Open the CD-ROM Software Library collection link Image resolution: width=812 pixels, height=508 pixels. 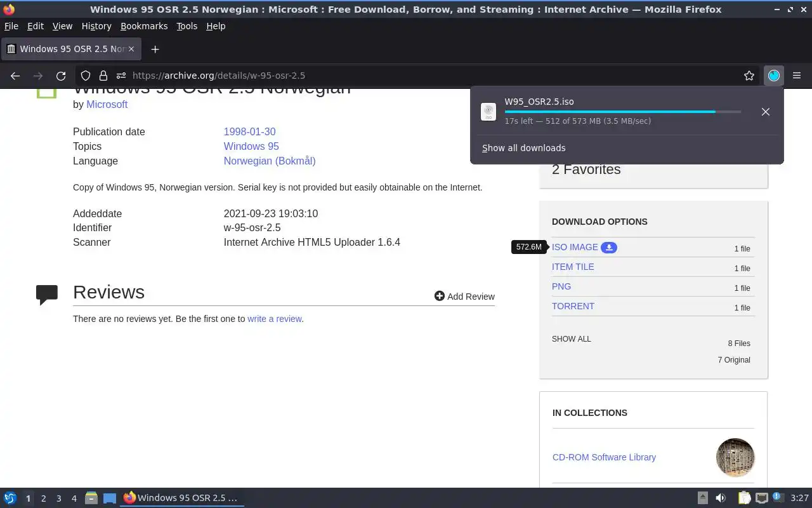point(604,457)
